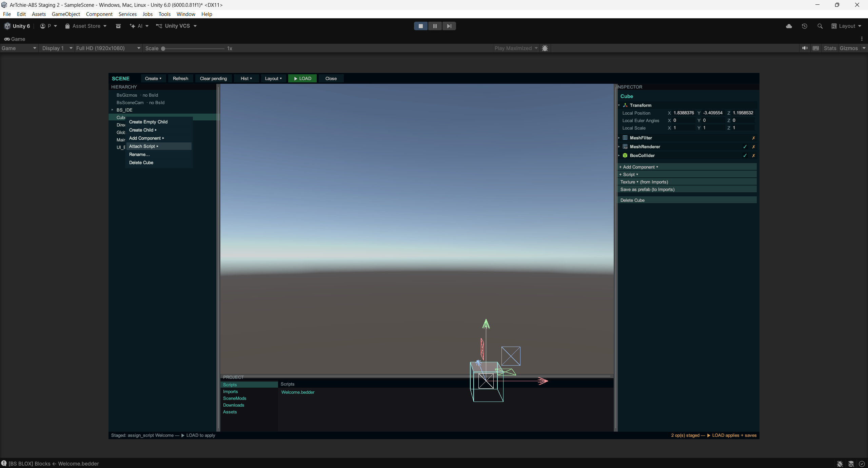
Task: Mute audio in the Game view
Action: 805,48
